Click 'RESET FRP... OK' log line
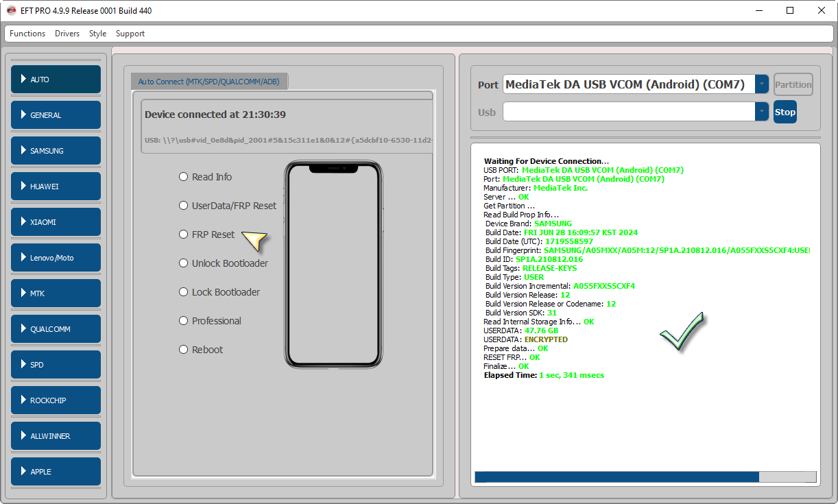The height and width of the screenshot is (504, 838). pos(512,357)
